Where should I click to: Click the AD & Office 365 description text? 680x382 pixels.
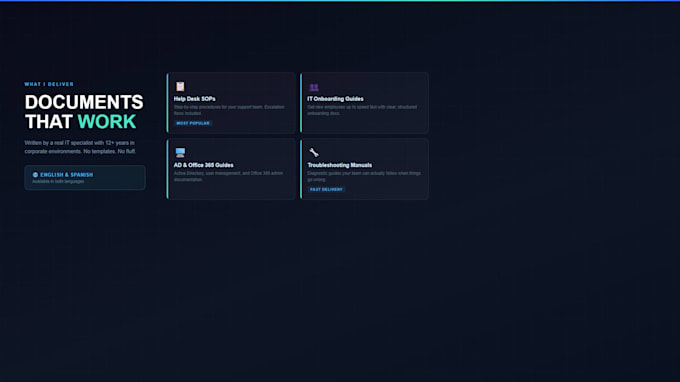pos(228,176)
